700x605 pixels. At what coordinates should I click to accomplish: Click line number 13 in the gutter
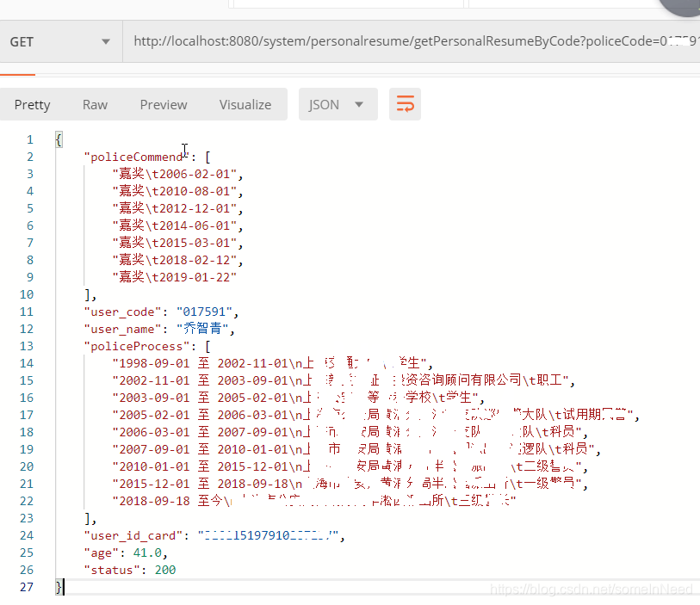pos(27,347)
